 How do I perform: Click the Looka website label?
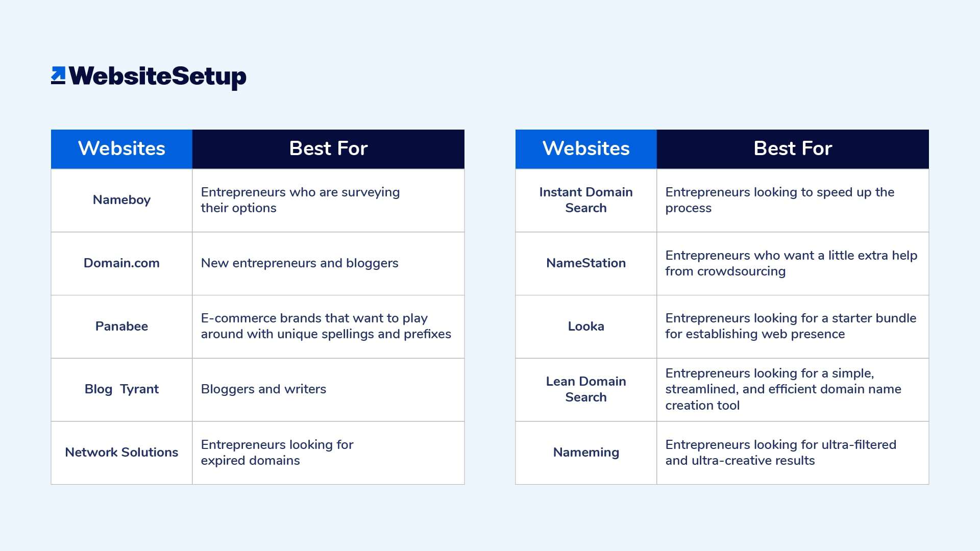click(x=584, y=325)
